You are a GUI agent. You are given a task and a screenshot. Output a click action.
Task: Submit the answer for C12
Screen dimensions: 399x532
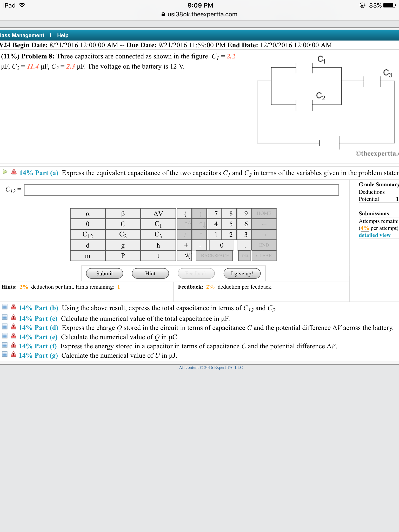click(x=104, y=274)
